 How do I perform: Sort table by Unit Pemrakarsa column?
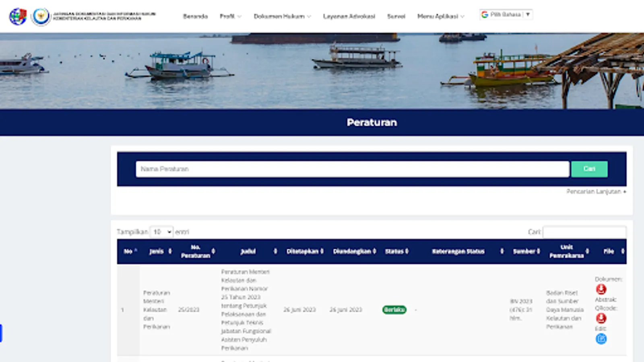[x=568, y=251]
